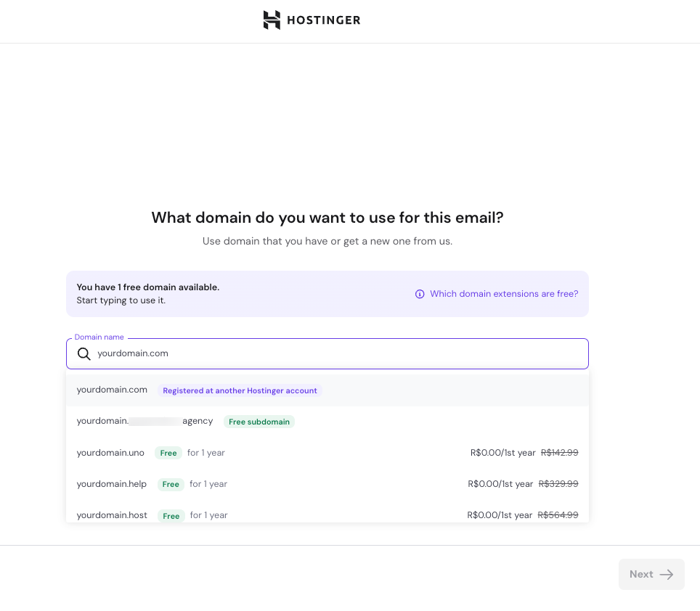700x611 pixels.
Task: Select the yourdomain.help suggestion
Action: pyautogui.click(x=111, y=484)
